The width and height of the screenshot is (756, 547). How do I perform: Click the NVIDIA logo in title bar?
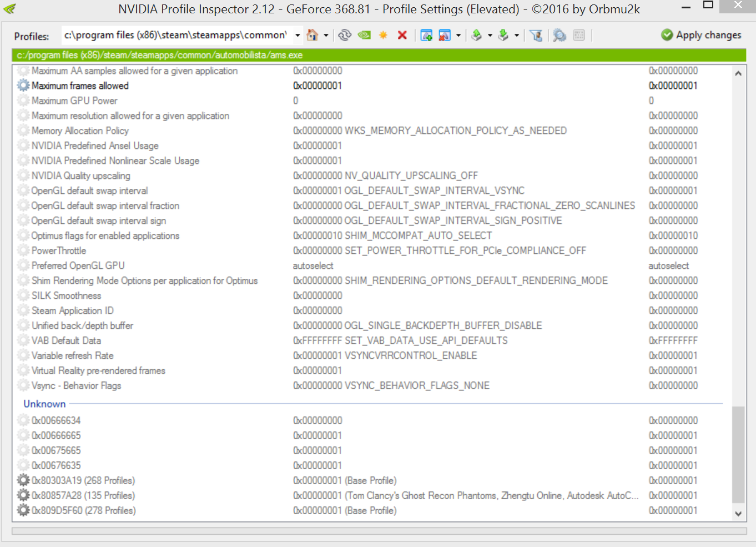(9, 9)
